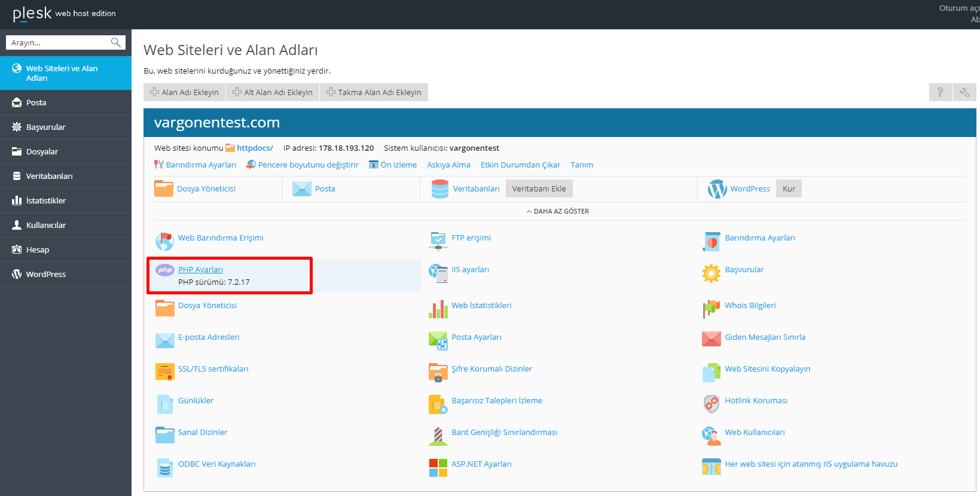Select Veritabanları in the sidebar
The image size is (980, 496).
[x=49, y=176]
